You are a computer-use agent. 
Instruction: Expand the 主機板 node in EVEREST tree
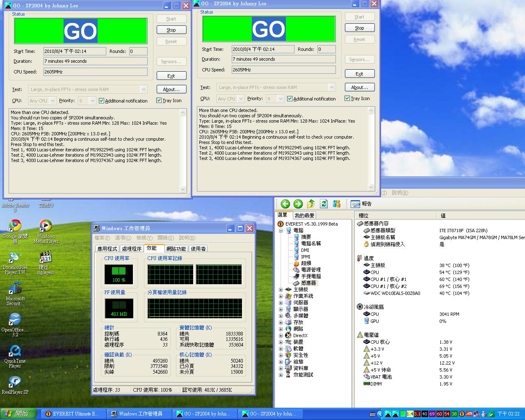click(281, 290)
